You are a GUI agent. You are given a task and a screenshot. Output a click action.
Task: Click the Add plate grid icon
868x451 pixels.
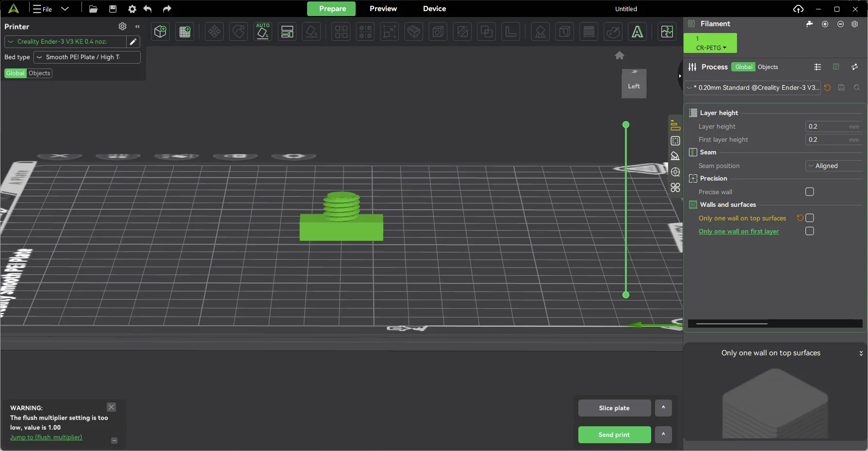pyautogui.click(x=185, y=32)
